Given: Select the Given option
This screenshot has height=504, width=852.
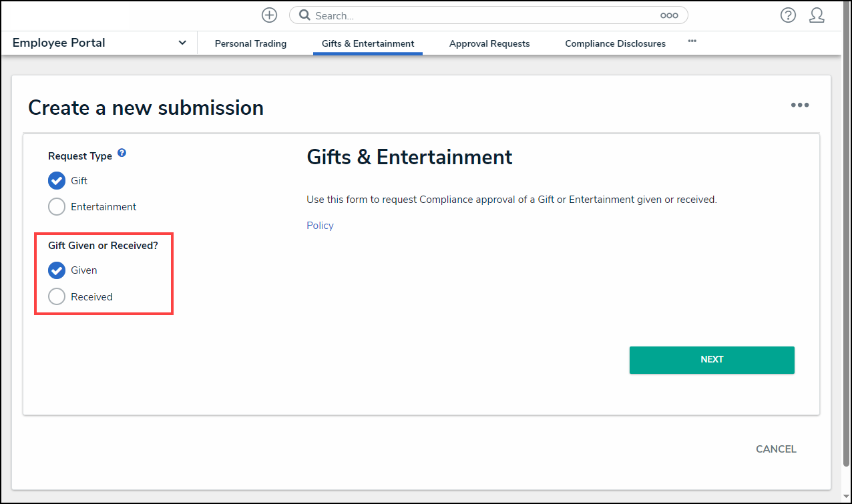Looking at the screenshot, I should pos(57,270).
